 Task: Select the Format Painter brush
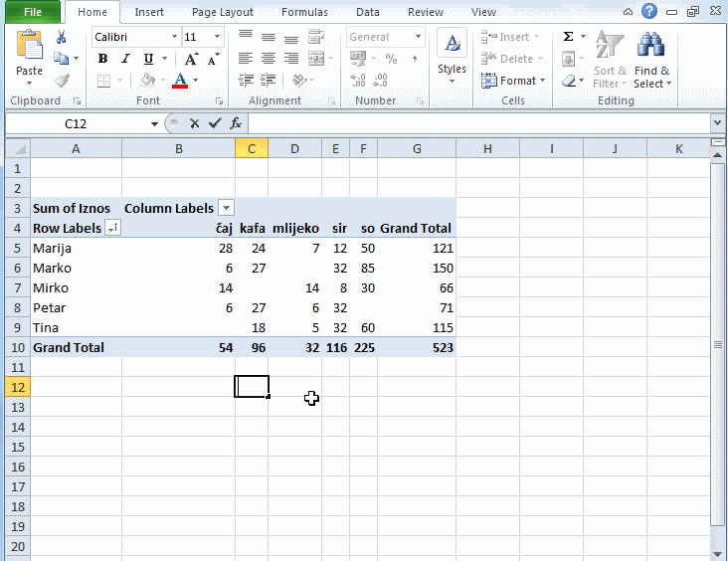62,81
